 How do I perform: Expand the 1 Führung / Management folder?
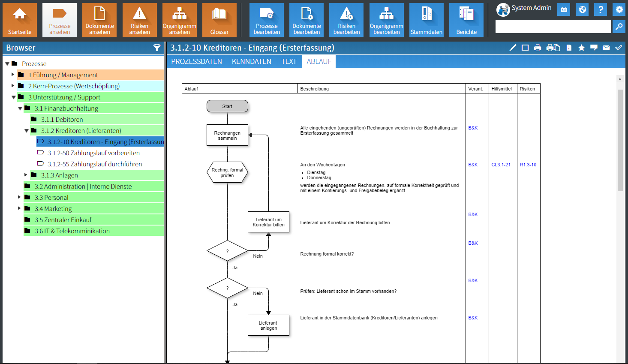(x=12, y=75)
